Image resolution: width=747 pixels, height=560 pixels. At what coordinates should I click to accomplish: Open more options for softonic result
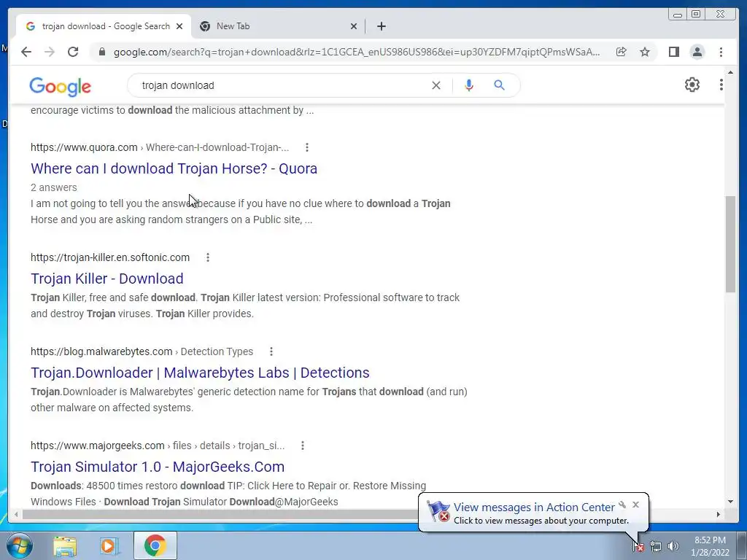(208, 257)
